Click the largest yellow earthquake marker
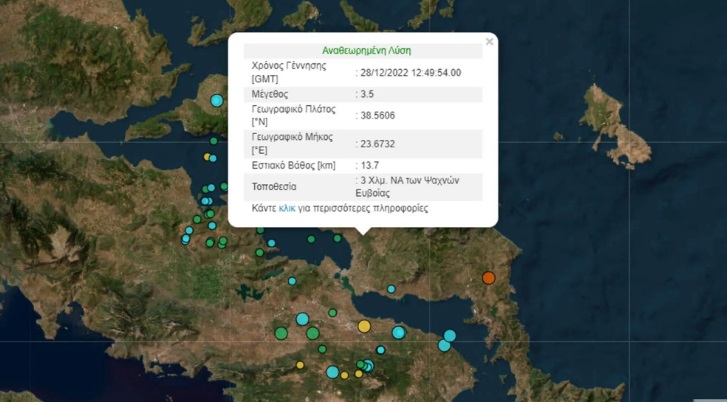 click(x=364, y=326)
